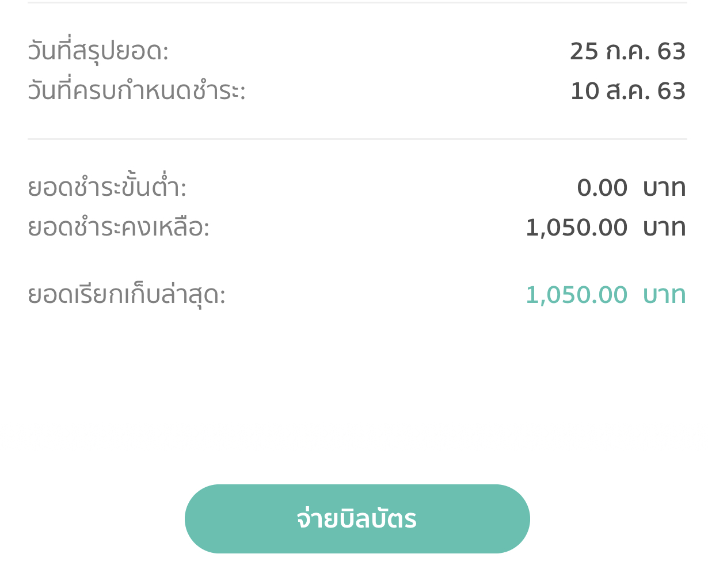Click the ยอดชำระคงเหลือ label
This screenshot has width=708, height=588.
(119, 227)
